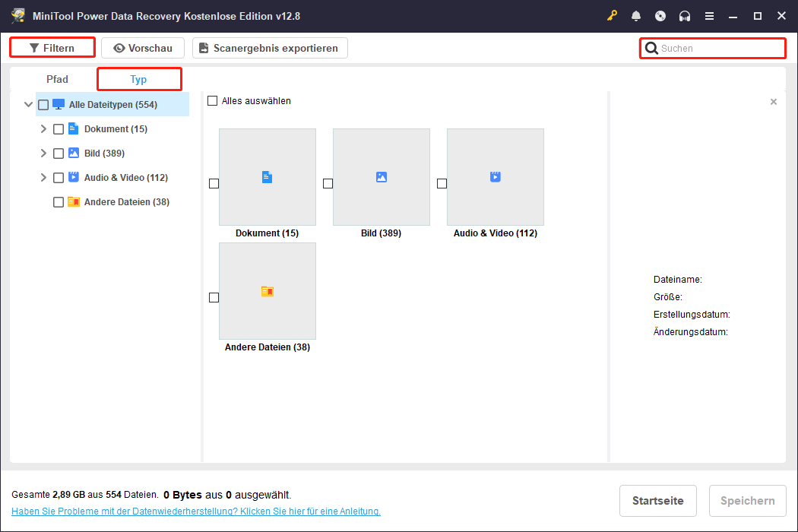Expand the Dokument (15) tree node
Screen dimensions: 798x532
click(43, 129)
